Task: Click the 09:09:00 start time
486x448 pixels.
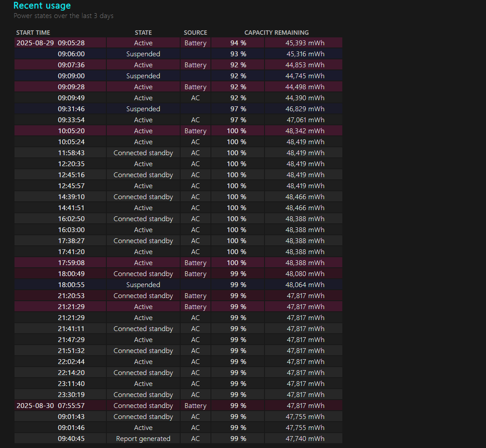Action: coord(71,76)
